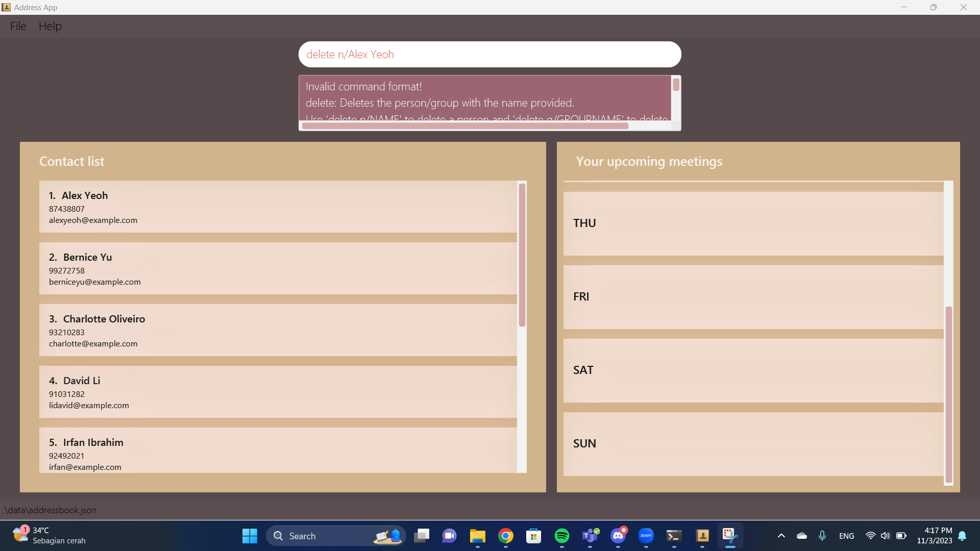
Task: Click taskbar Search box
Action: [x=327, y=536]
